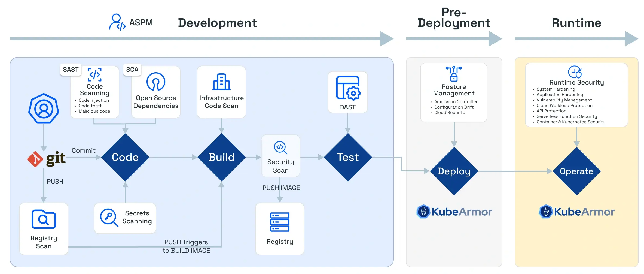Click the KubeArmor logo under Deploy
This screenshot has height=274, width=644.
tap(454, 212)
